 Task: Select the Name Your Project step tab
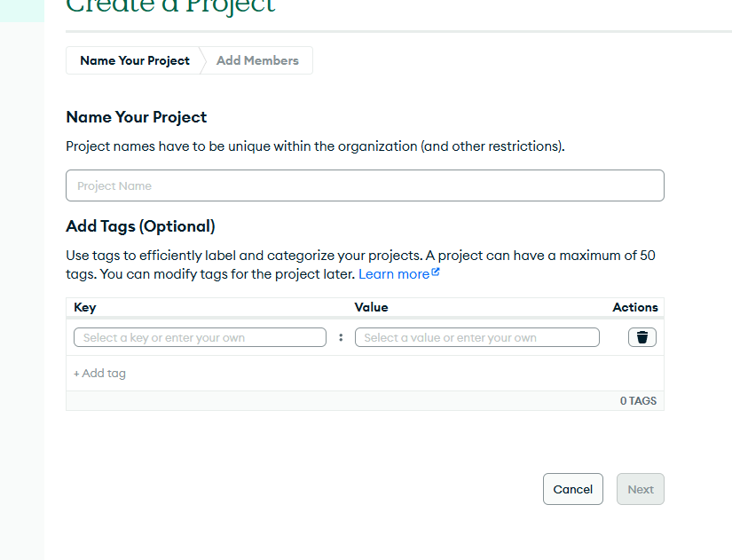[x=135, y=60]
